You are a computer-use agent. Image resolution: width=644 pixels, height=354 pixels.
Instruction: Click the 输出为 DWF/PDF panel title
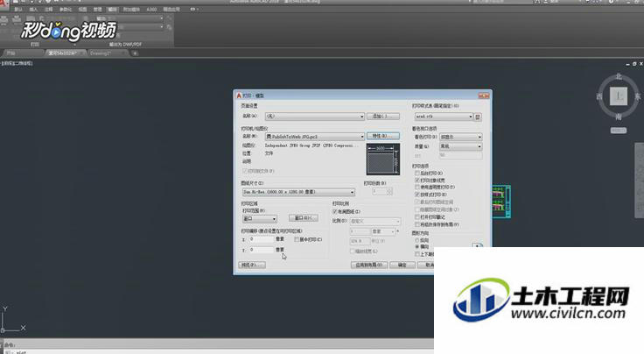coord(126,44)
